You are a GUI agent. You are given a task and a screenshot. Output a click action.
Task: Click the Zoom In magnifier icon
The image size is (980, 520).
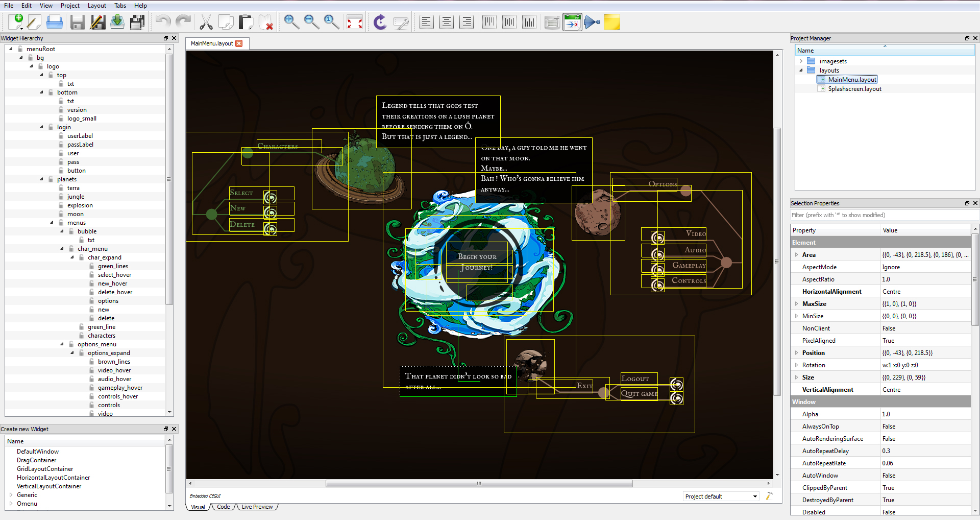tap(291, 22)
